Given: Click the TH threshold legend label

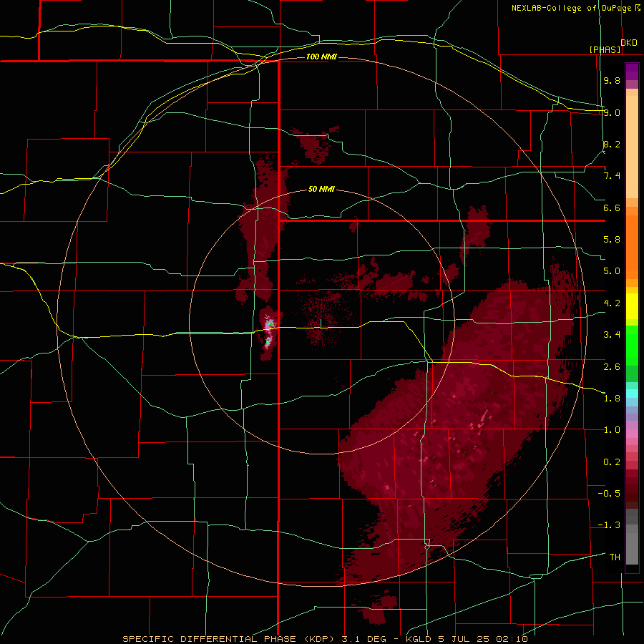Looking at the screenshot, I should pyautogui.click(x=615, y=557).
